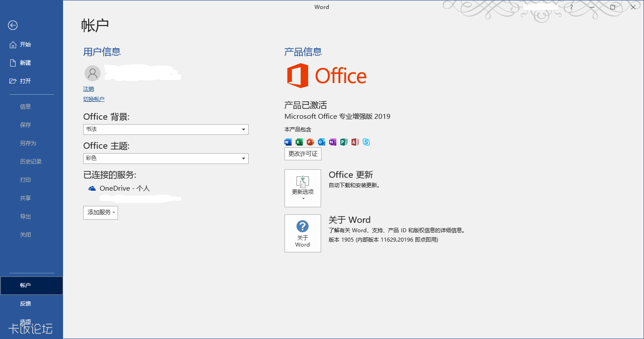The image size is (644, 339).
Task: Click Microsoft Office 专业增强版 2019 text
Action: 337,117
